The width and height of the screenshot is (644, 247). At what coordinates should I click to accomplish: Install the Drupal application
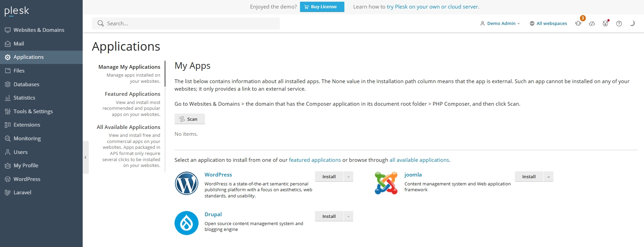coord(329,217)
